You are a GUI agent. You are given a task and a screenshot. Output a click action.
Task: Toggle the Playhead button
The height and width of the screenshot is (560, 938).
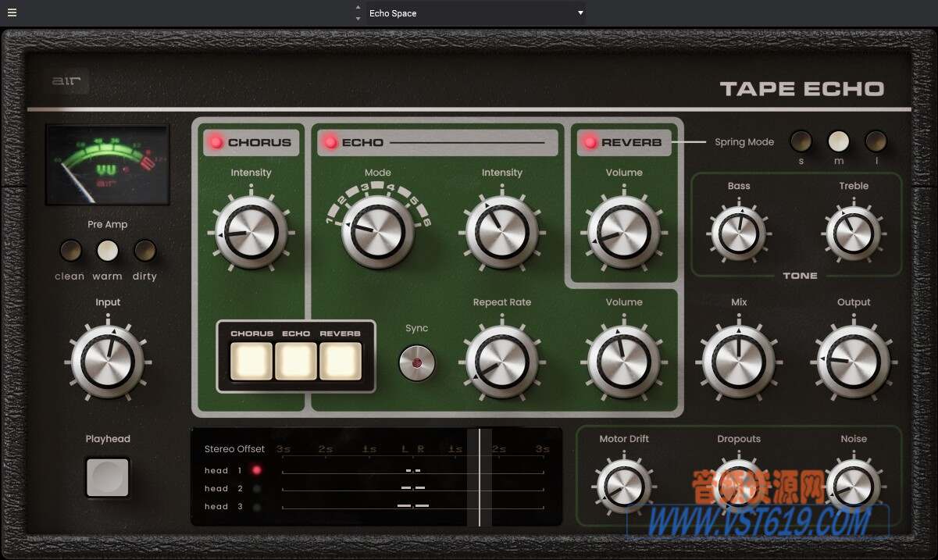[x=108, y=477]
